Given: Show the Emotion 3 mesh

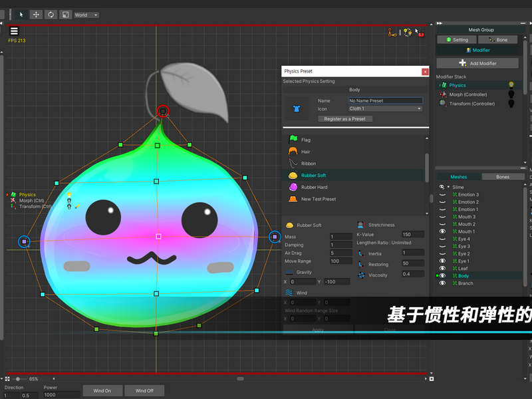Looking at the screenshot, I should click(x=442, y=195).
